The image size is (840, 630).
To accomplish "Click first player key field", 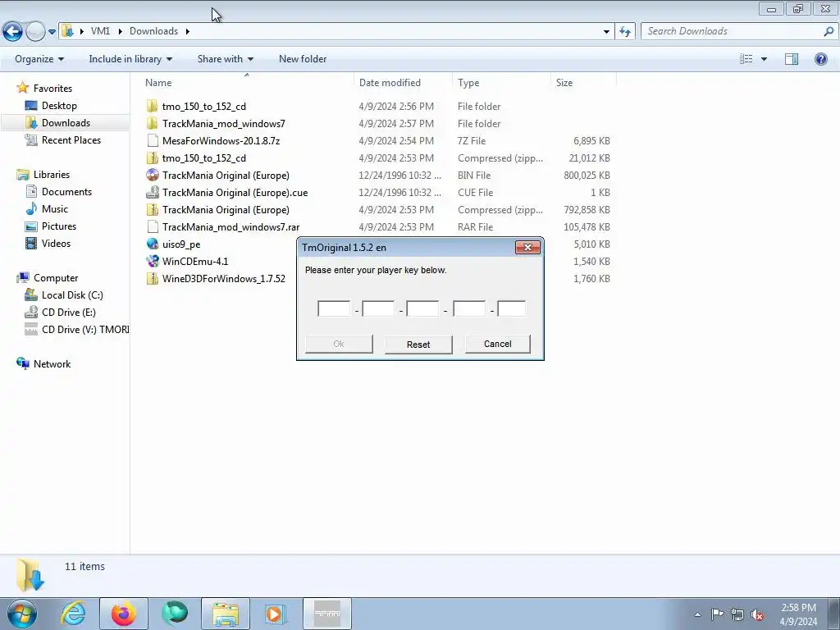I will coord(334,308).
